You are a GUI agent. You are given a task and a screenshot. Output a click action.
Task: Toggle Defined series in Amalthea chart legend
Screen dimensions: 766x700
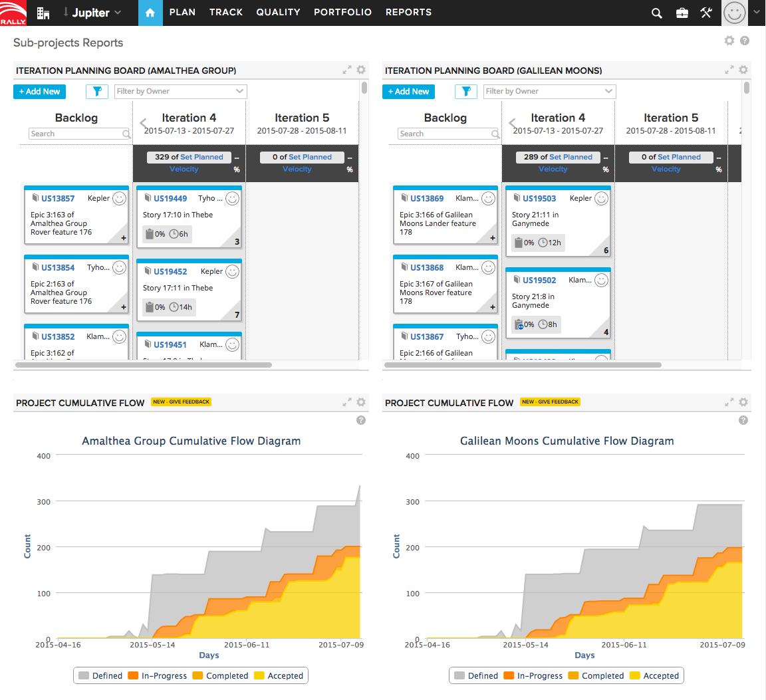(100, 675)
